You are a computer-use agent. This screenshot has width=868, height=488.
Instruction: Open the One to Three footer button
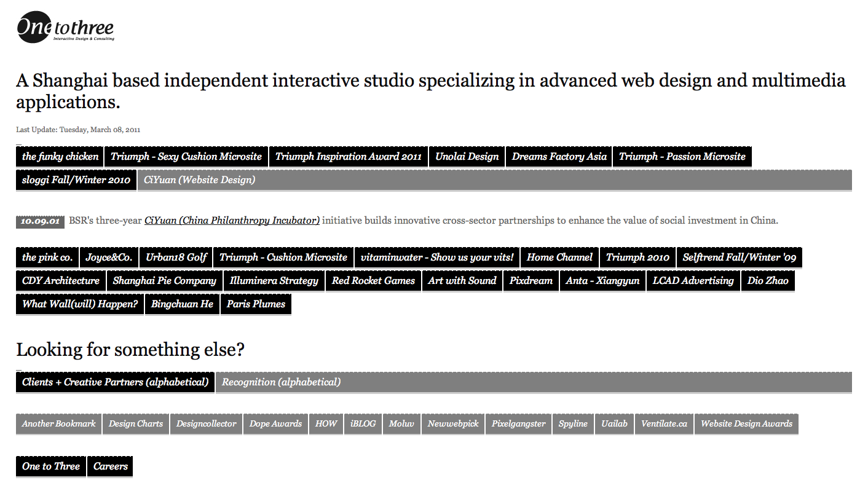51,466
